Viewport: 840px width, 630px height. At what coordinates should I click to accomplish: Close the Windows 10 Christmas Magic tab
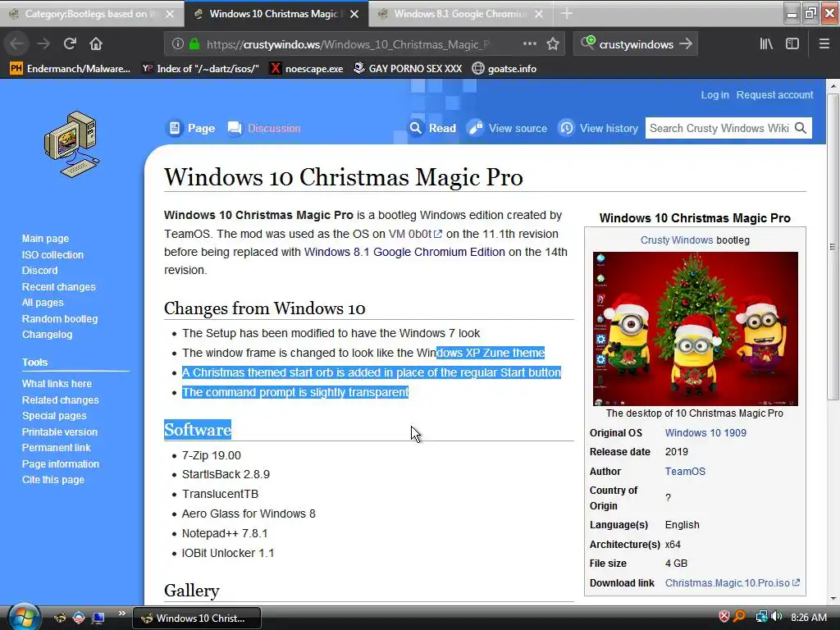tap(354, 14)
